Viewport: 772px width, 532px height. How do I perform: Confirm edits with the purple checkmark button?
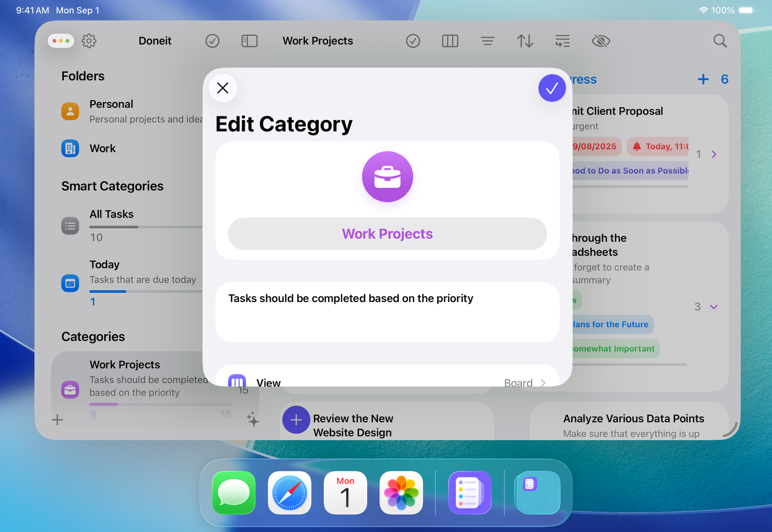point(551,88)
